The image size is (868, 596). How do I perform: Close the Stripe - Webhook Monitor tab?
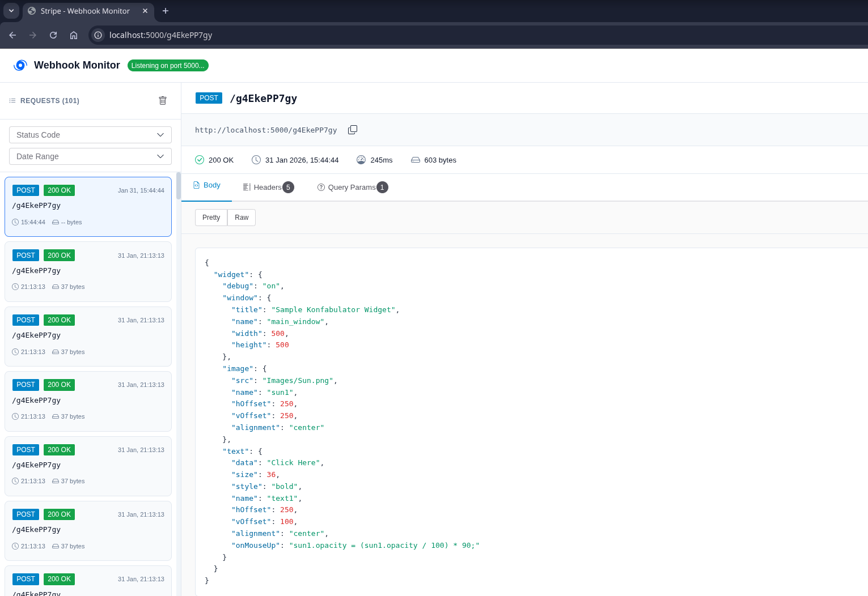[145, 11]
